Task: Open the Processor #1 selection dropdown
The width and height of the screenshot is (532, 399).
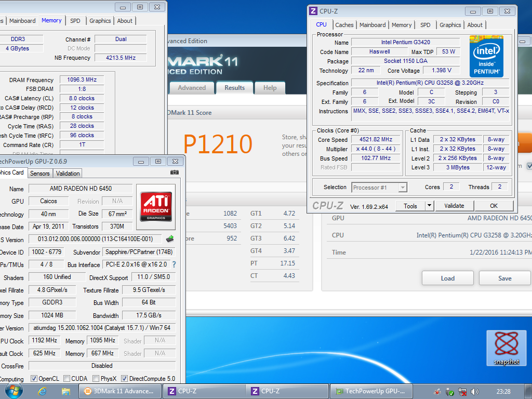Action: pos(379,188)
